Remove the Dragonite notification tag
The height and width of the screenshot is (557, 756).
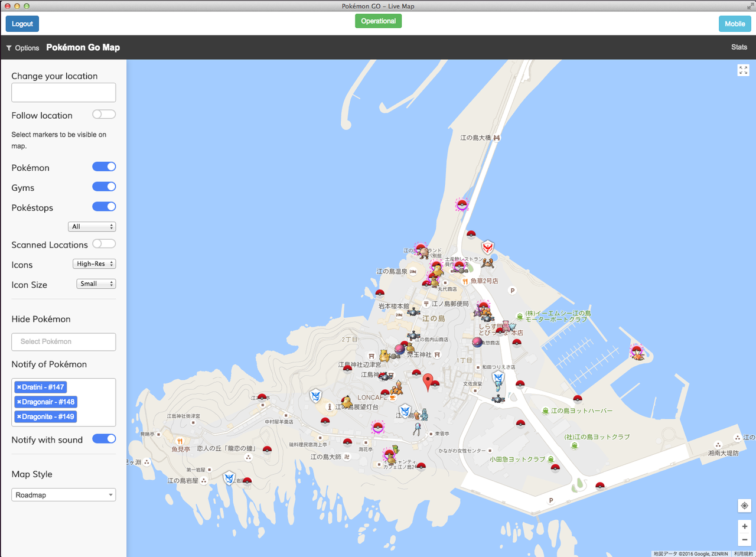click(19, 416)
